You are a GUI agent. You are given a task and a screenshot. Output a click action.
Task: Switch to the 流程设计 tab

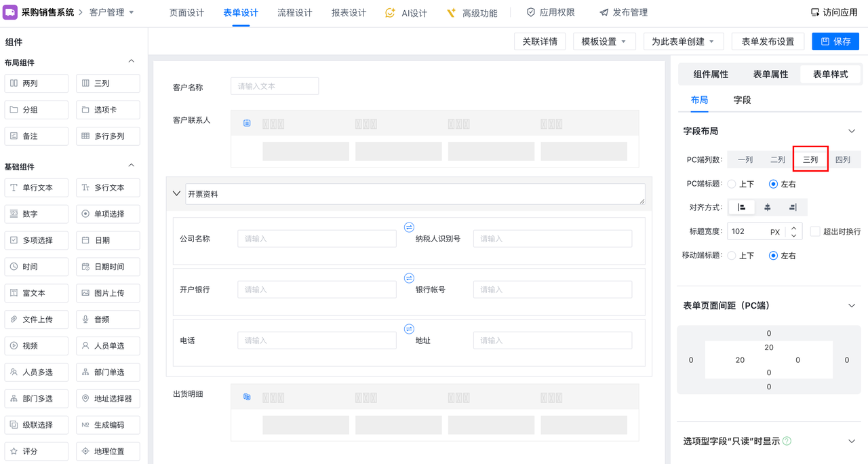click(294, 13)
